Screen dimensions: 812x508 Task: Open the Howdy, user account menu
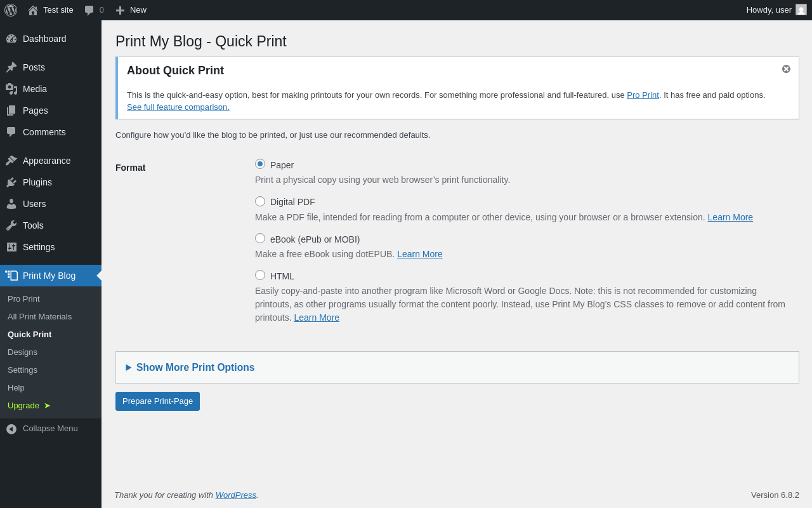coord(776,10)
